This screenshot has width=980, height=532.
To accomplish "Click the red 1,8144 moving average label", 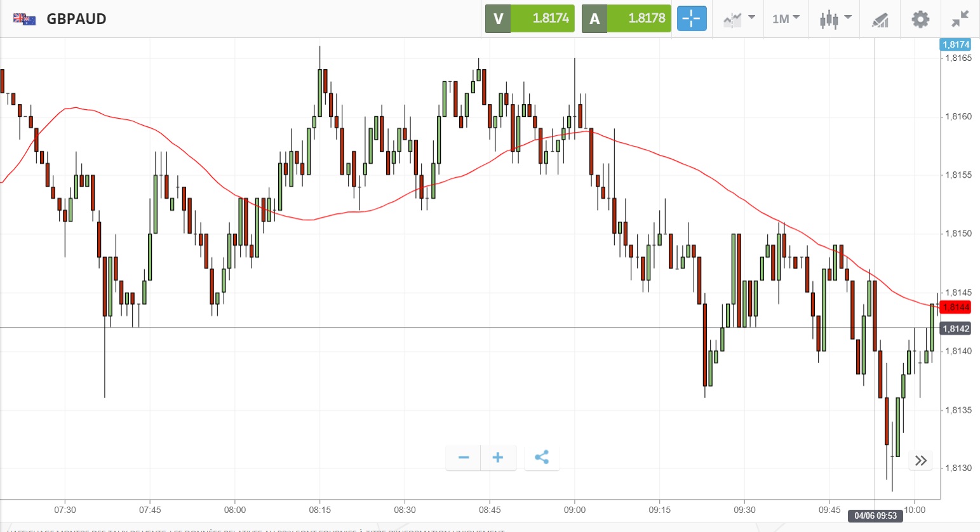I will [x=956, y=307].
